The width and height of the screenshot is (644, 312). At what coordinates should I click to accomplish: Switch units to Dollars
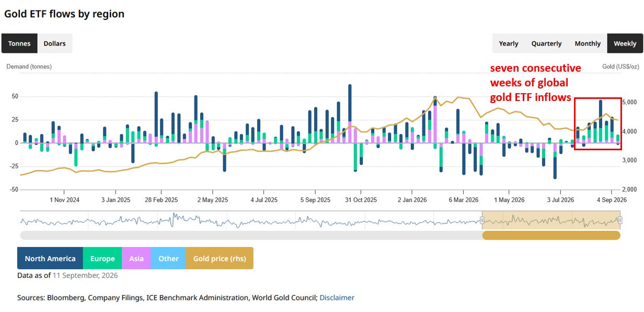tap(55, 43)
